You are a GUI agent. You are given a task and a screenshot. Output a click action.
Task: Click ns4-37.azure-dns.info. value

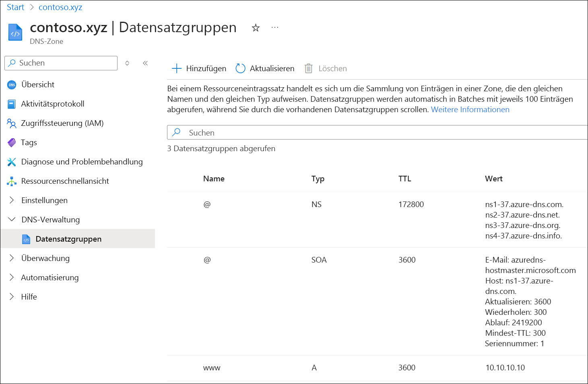pos(523,236)
